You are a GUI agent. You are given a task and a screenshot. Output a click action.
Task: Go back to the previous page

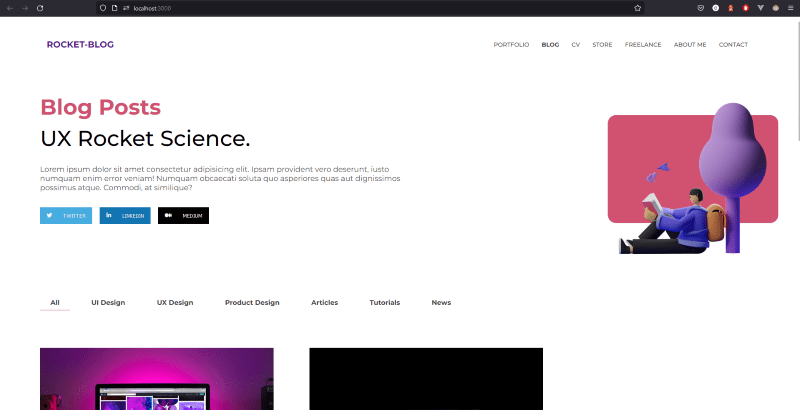pyautogui.click(x=10, y=8)
